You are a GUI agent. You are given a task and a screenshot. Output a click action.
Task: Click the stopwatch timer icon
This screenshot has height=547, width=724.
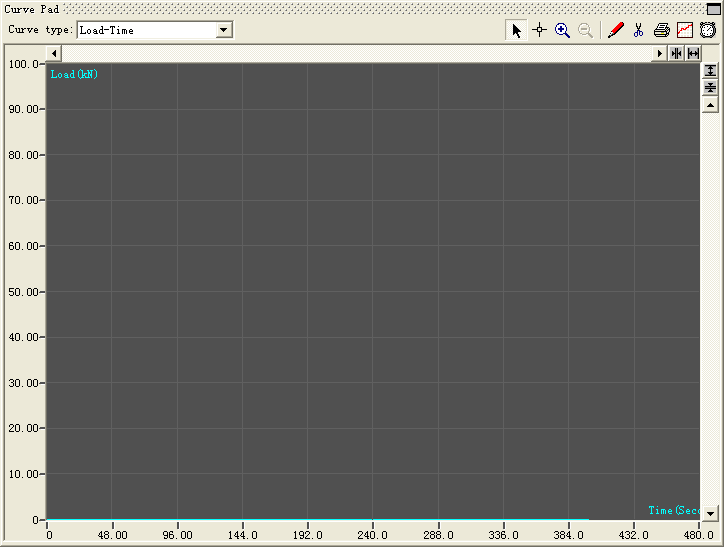click(707, 30)
